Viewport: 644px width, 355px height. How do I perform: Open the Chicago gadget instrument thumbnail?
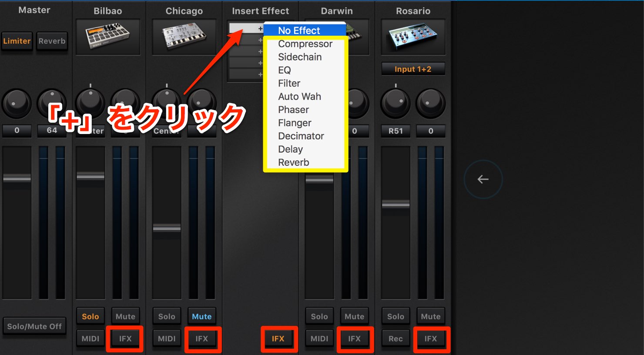[x=184, y=37]
